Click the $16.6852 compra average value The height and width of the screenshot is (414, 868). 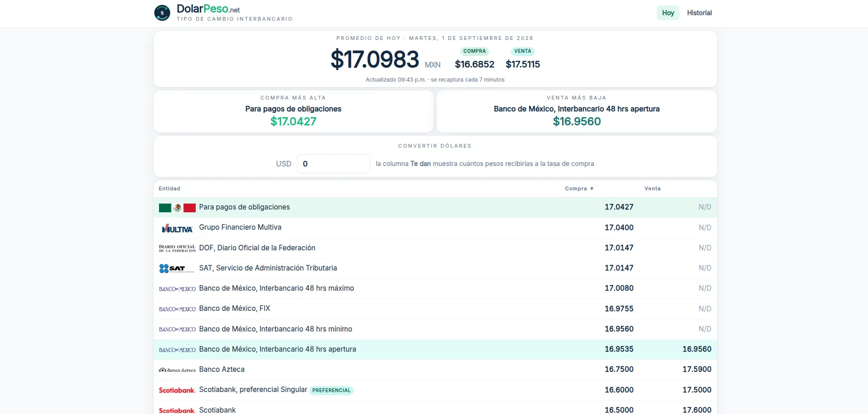click(474, 64)
